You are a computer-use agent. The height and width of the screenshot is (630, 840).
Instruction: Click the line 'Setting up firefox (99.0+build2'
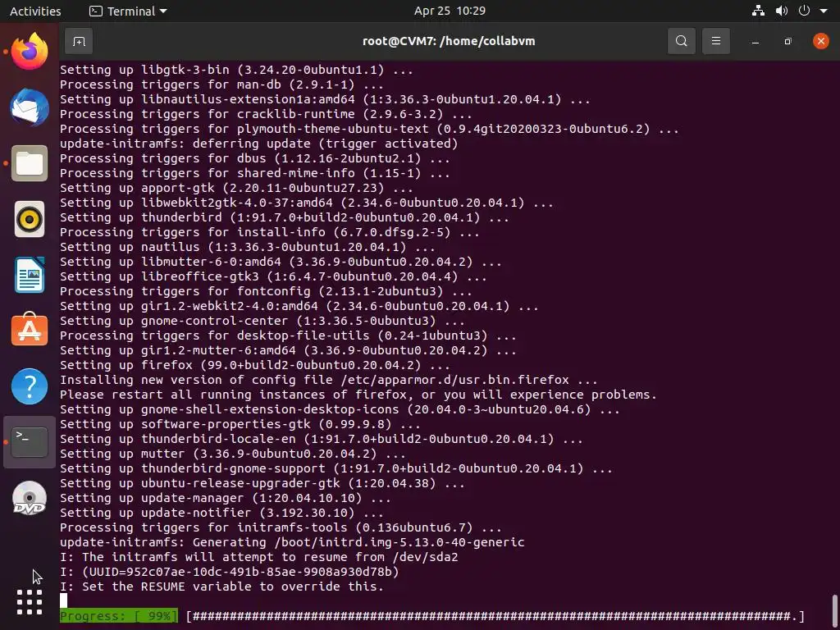coord(255,365)
